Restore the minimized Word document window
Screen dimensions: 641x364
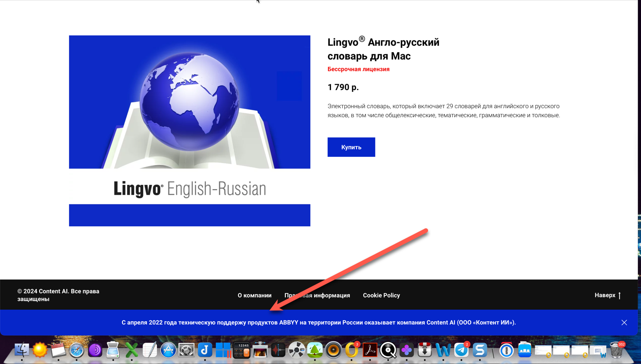click(x=598, y=352)
